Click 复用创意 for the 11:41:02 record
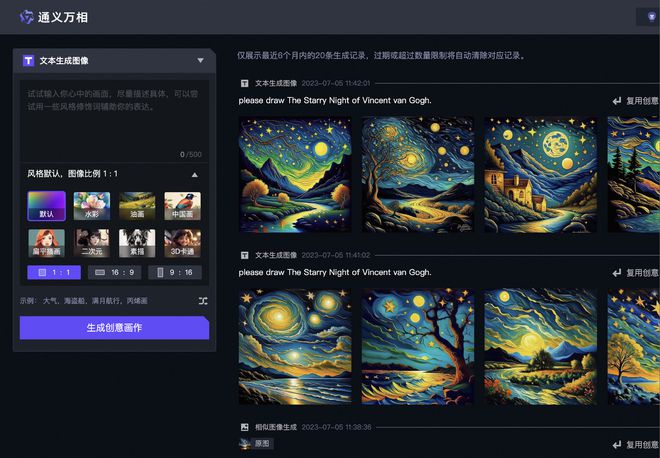Image resolution: width=660 pixels, height=458 pixels. [642, 273]
